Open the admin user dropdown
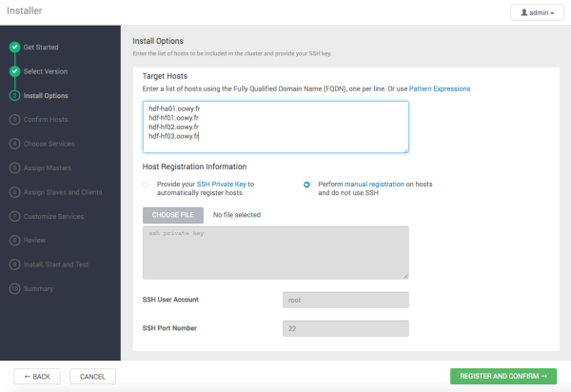This screenshot has width=571, height=392. [537, 12]
